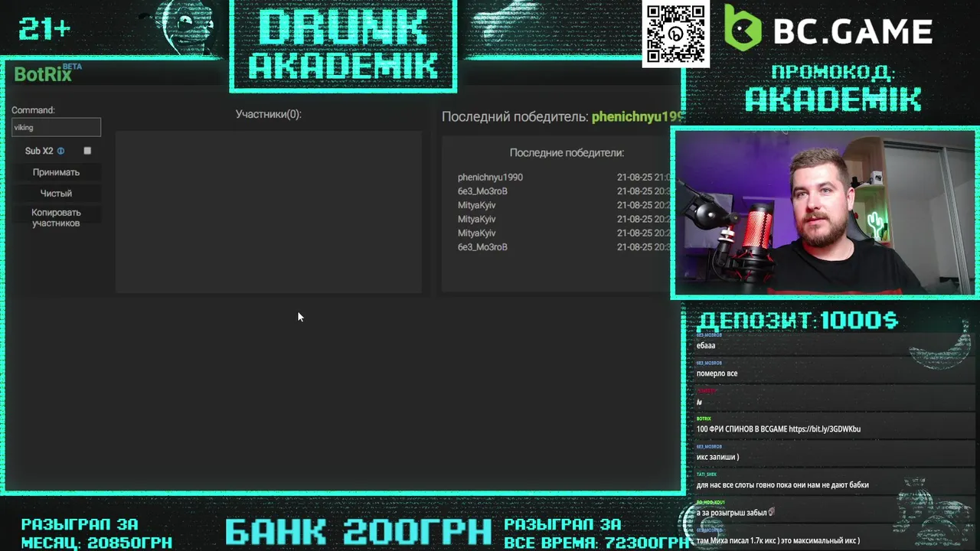
Task: Click the emoji after 'а за розыгрыш забыл'
Action: (772, 513)
